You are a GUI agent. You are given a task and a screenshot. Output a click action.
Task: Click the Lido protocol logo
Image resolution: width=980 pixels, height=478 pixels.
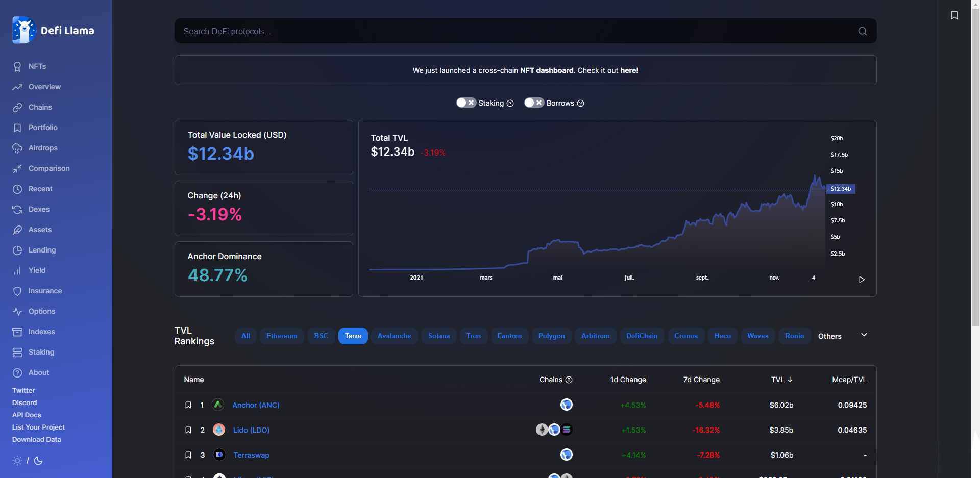click(x=219, y=430)
